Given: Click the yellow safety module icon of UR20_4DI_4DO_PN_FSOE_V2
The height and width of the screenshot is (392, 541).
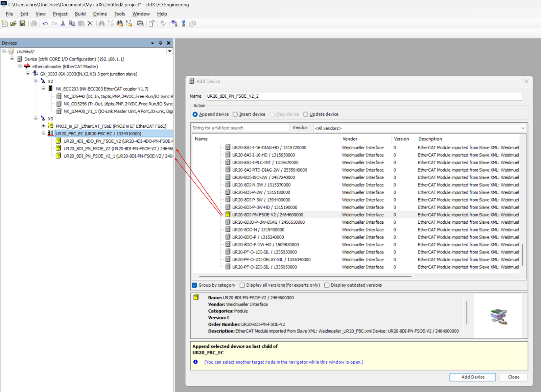Looking at the screenshot, I should click(58, 141).
